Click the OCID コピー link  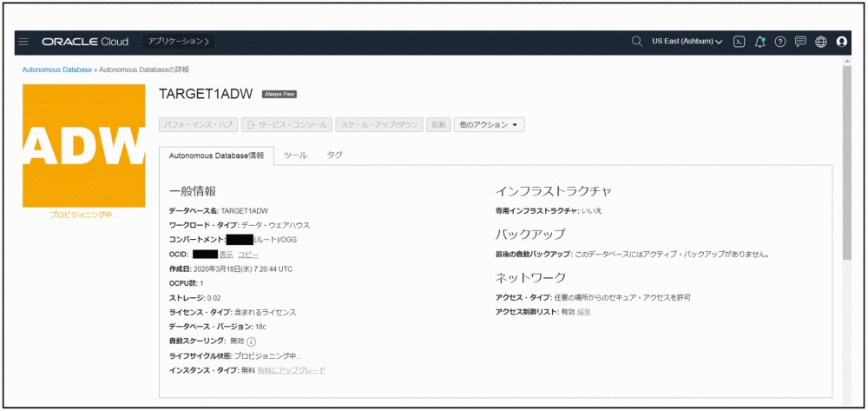click(248, 255)
